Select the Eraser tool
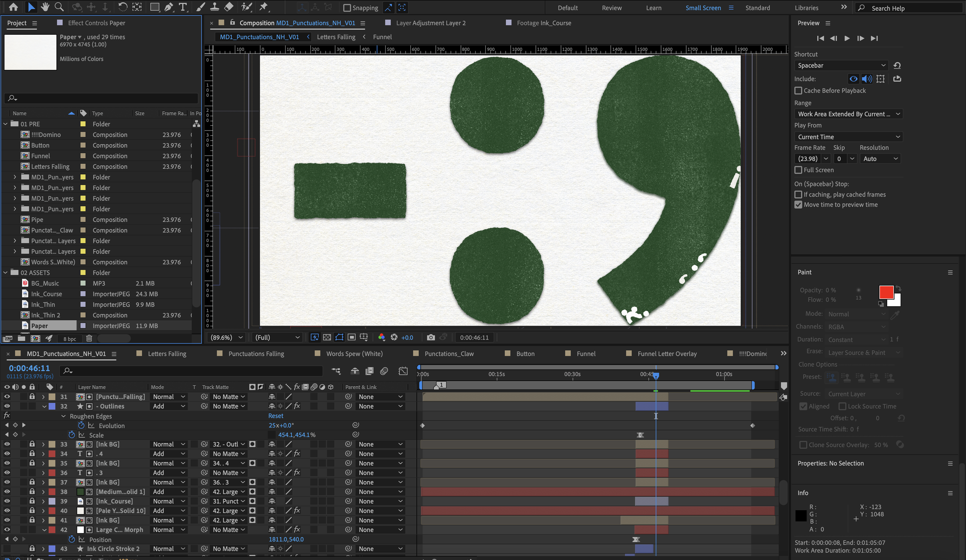Image resolution: width=966 pixels, height=560 pixels. [229, 7]
